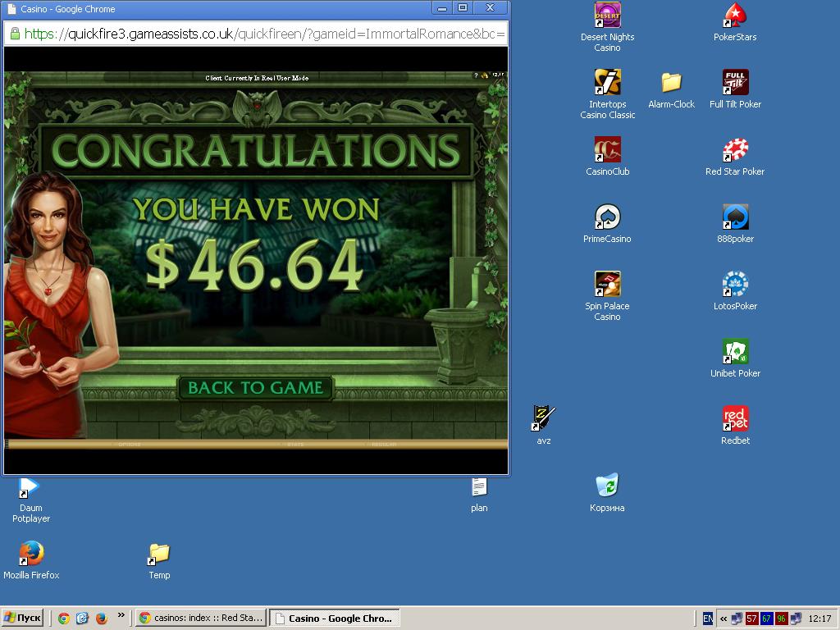Launch Redbet desktop shortcut
Image resolution: width=840 pixels, height=630 pixels.
click(x=735, y=426)
